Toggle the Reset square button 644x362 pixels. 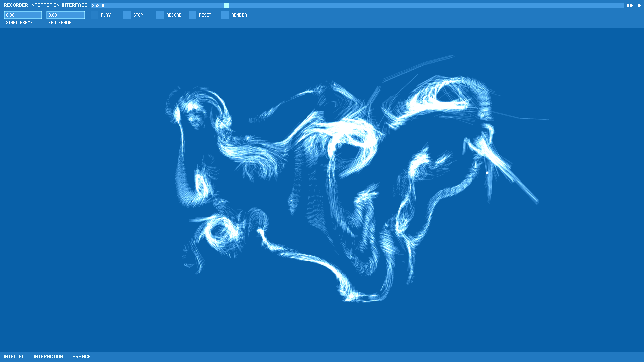[x=192, y=15]
